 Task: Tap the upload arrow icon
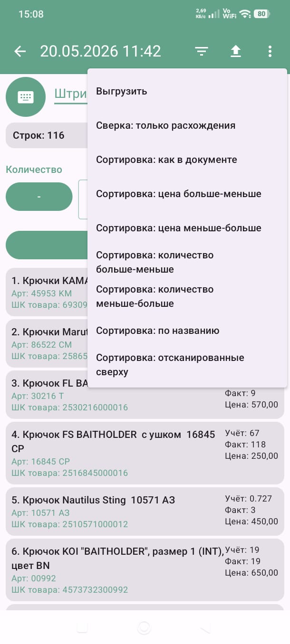(x=236, y=51)
